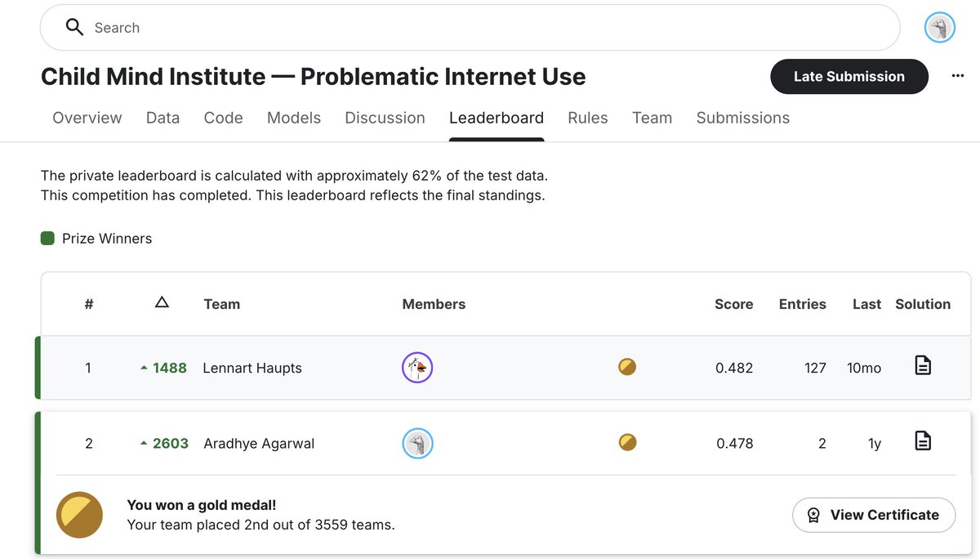Open Lennart Haupts's solution document icon
Screen dimensions: 980x559
(x=923, y=367)
